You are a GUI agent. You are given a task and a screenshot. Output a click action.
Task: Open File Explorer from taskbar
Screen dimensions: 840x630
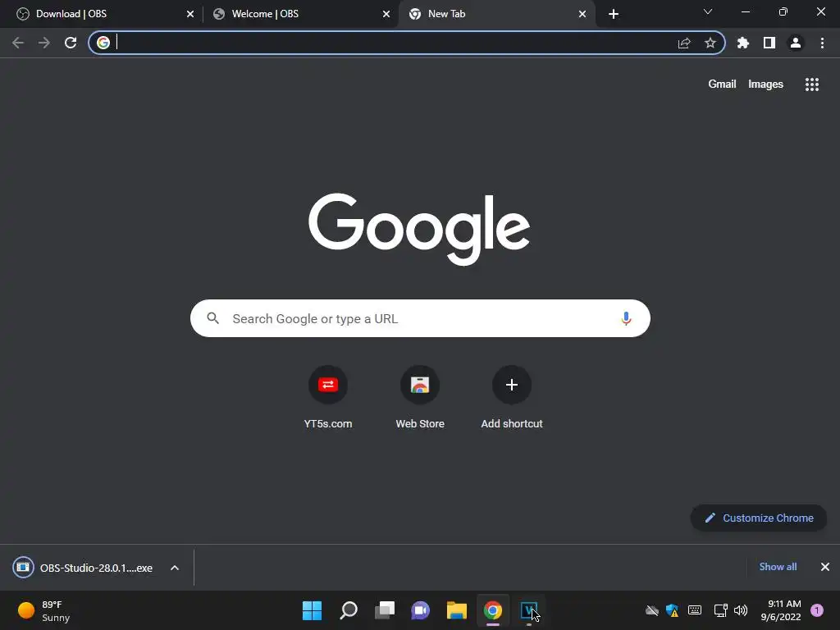click(x=456, y=610)
